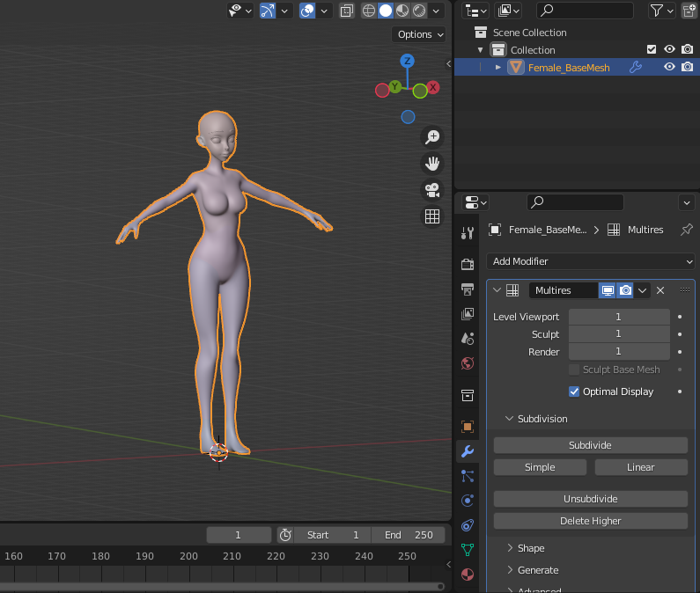Open the Material properties tab icon

point(468,575)
